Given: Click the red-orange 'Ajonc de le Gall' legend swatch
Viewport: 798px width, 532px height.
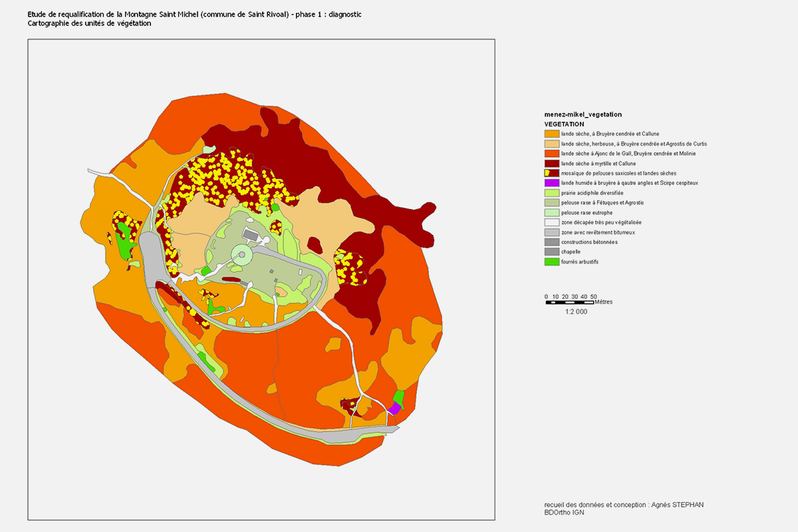Looking at the screenshot, I should point(551,154).
